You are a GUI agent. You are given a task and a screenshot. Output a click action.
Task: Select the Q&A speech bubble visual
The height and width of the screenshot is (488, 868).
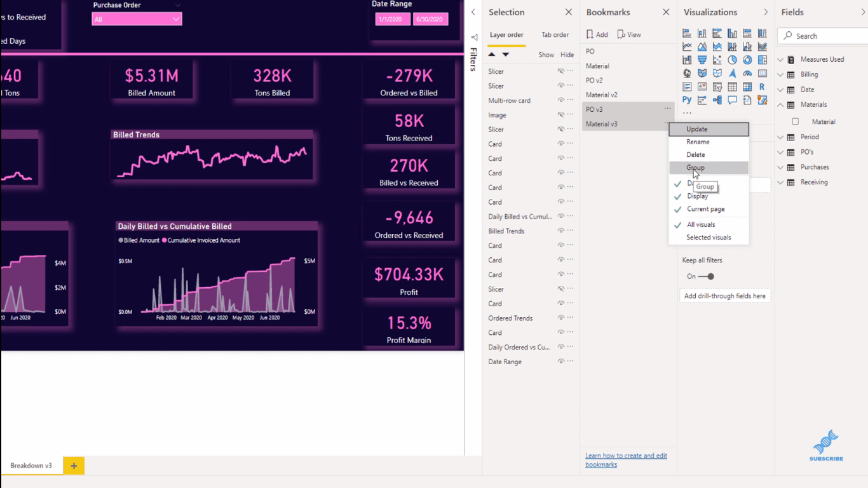(x=732, y=100)
